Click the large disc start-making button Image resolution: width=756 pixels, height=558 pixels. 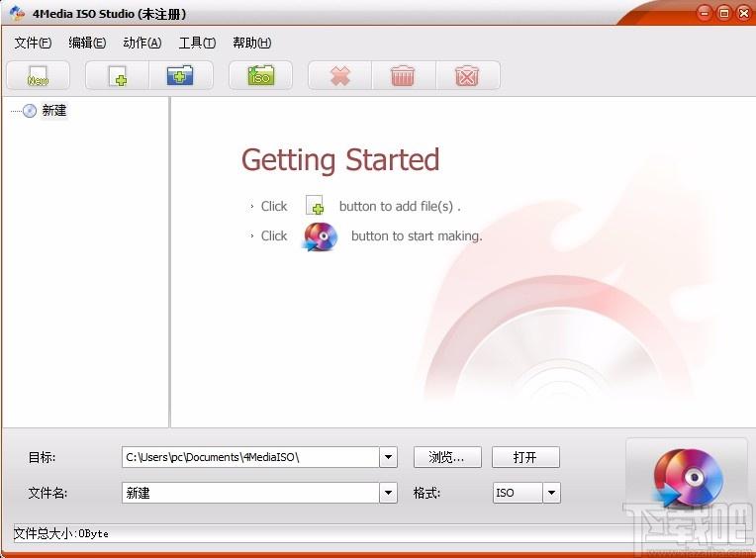687,477
